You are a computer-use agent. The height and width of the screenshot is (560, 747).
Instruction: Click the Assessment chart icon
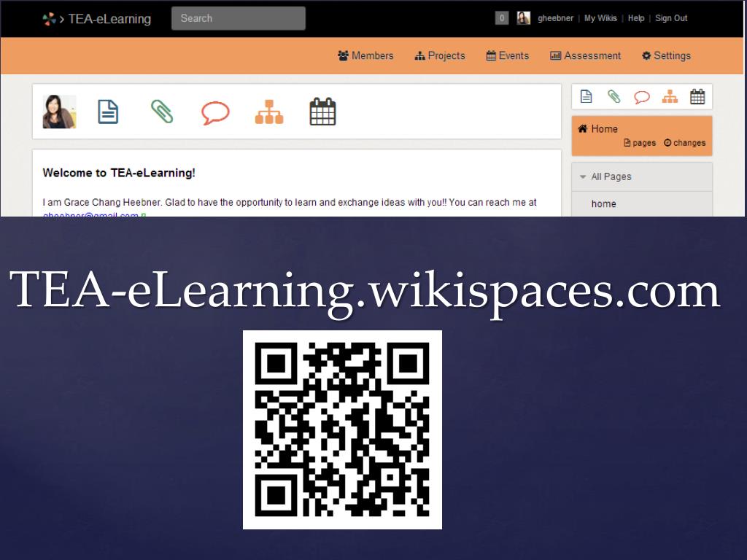coord(555,55)
